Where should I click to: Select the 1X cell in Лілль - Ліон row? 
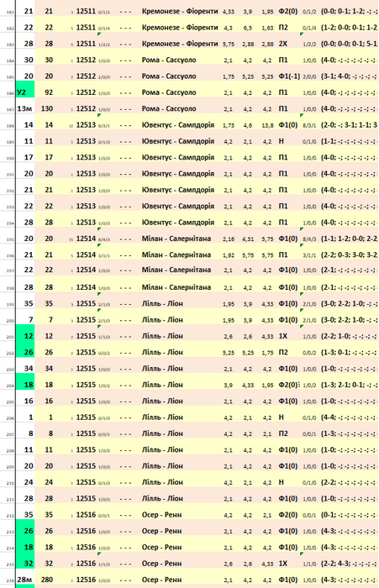282,336
